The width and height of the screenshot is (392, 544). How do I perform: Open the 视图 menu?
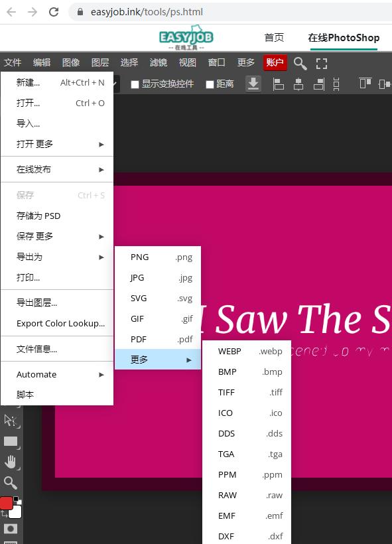(x=188, y=62)
